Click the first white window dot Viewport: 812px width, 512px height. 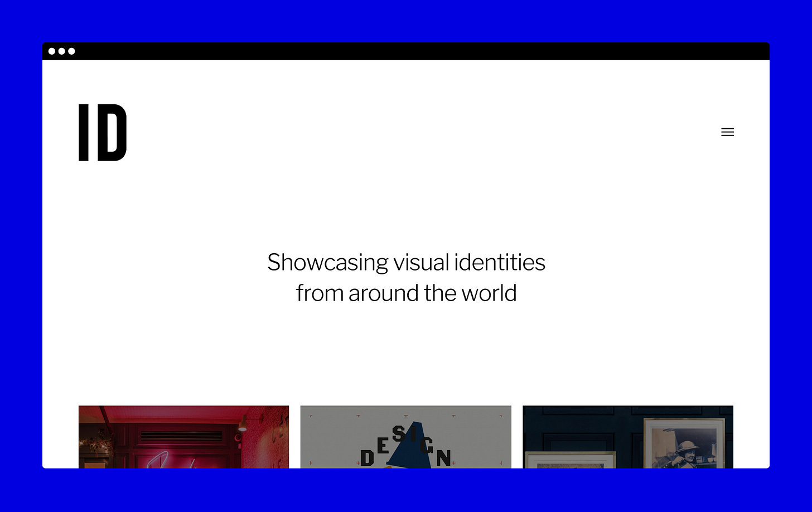tap(52, 51)
